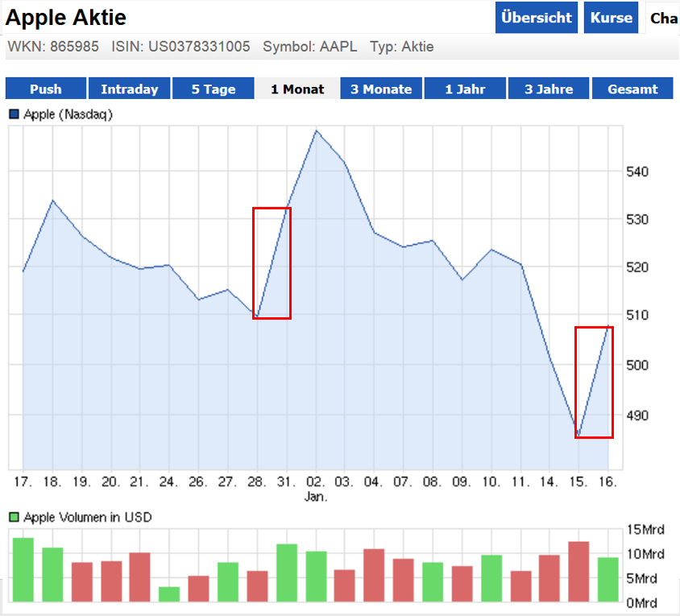Display the Gesamt chart history
This screenshot has height=616, width=680.
632,88
